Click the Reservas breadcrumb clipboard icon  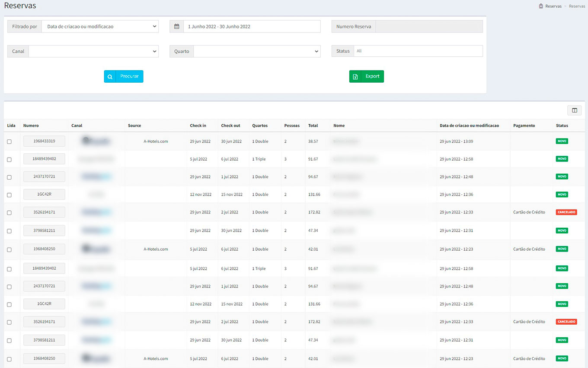click(541, 6)
